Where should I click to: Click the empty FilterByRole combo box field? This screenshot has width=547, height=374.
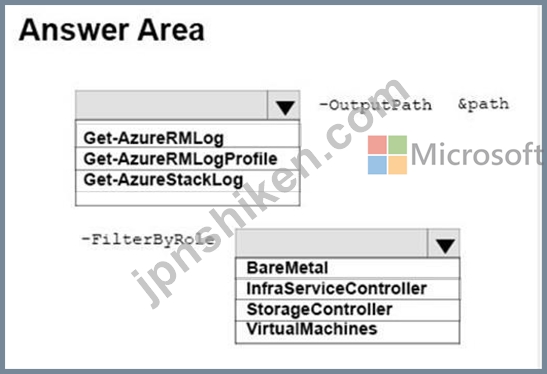tap(332, 244)
